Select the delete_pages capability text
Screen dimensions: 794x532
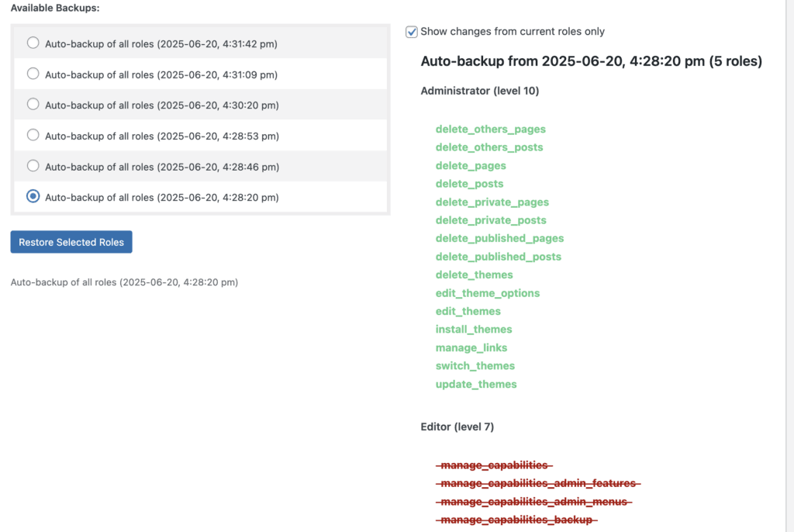471,165
